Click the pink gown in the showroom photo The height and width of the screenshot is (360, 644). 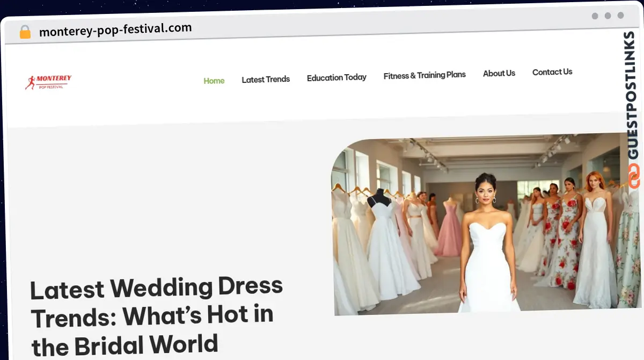click(x=448, y=230)
